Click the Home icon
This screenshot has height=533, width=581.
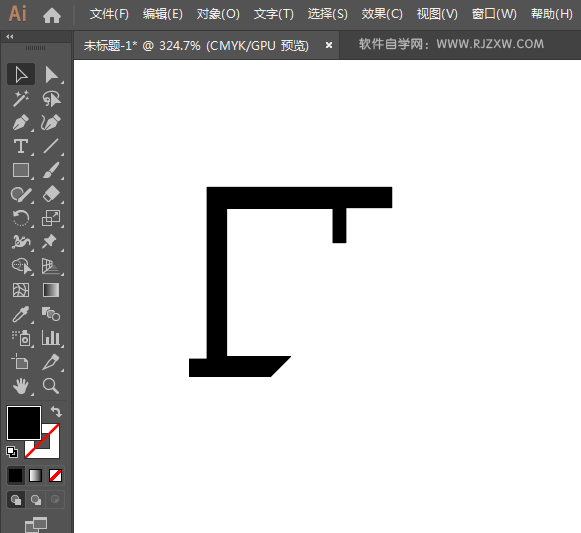[52, 15]
